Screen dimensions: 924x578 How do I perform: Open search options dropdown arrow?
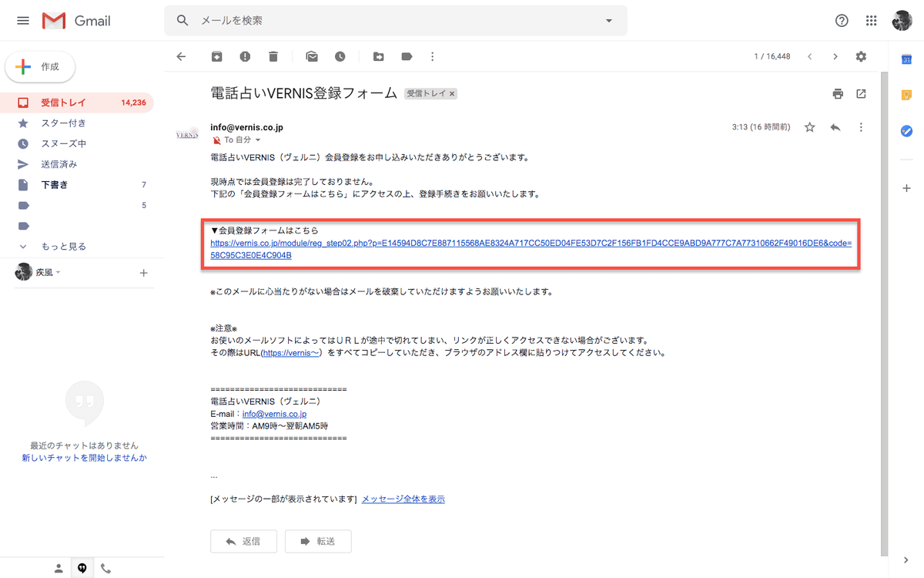(609, 21)
